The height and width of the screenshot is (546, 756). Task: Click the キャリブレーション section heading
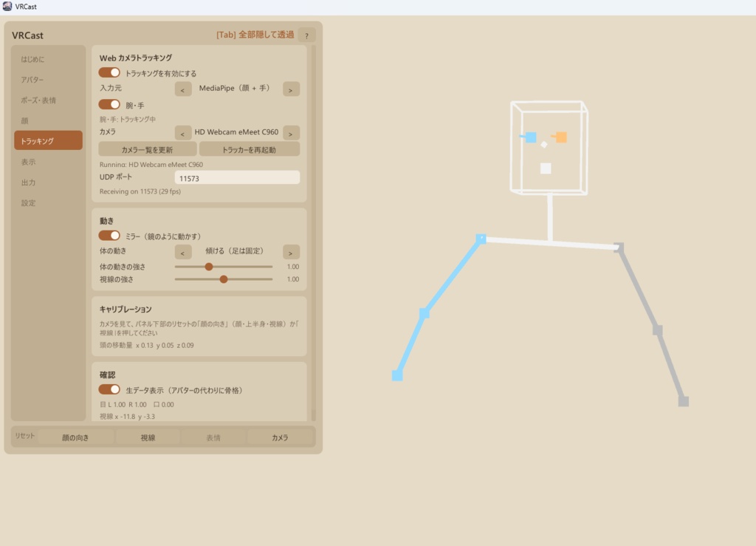126,309
